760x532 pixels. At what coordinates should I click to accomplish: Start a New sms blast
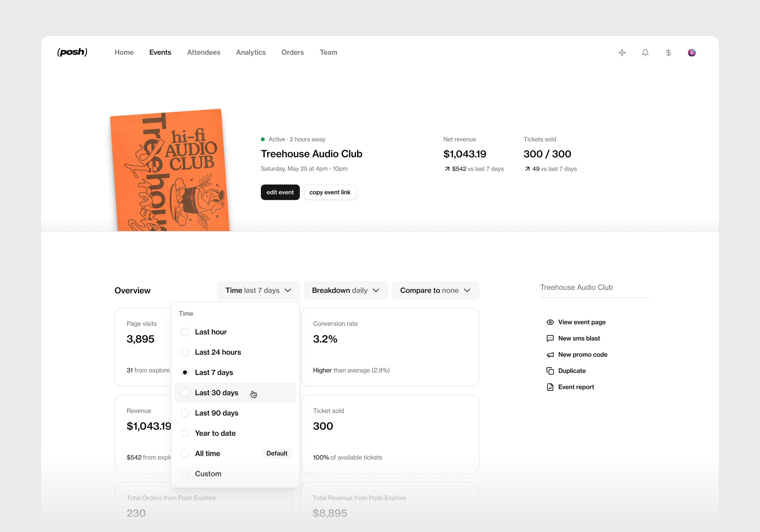coord(579,338)
